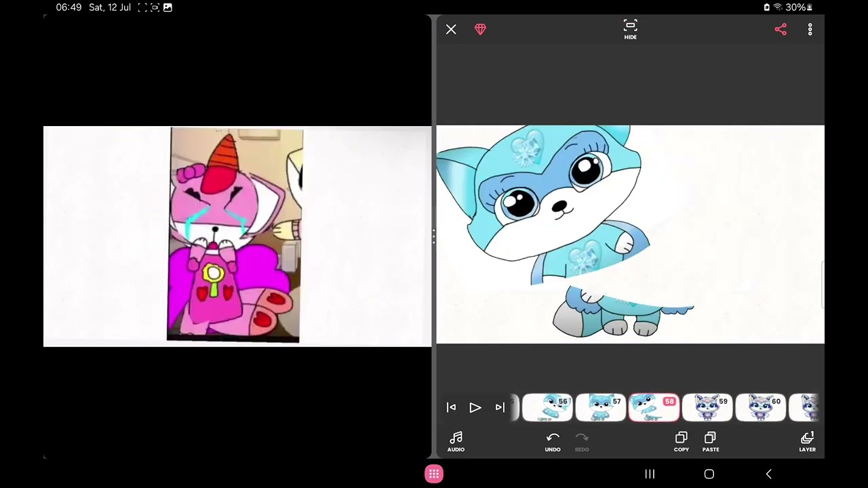Select frame 60 thumbnail
Image resolution: width=868 pixels, height=488 pixels.
pos(761,407)
